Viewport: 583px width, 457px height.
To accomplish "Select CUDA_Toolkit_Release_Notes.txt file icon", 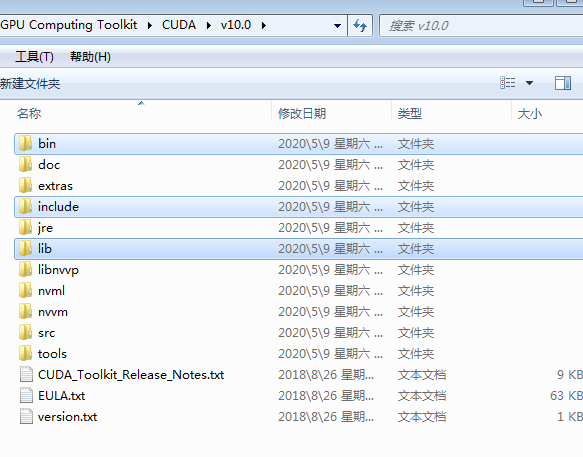I will [26, 374].
